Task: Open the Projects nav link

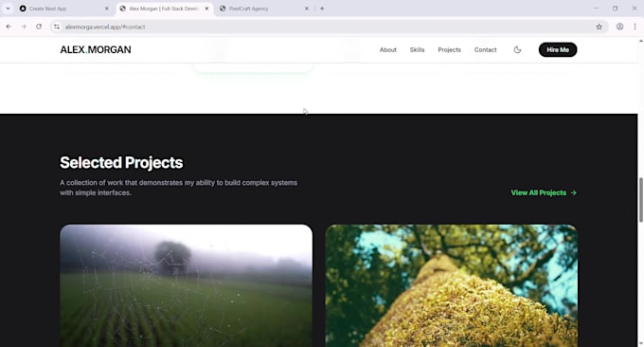Action: coord(449,49)
